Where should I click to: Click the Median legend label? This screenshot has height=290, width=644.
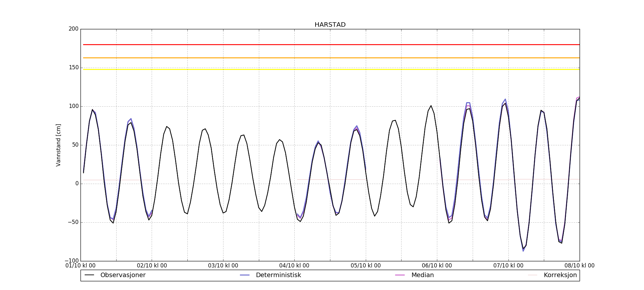[422, 275]
